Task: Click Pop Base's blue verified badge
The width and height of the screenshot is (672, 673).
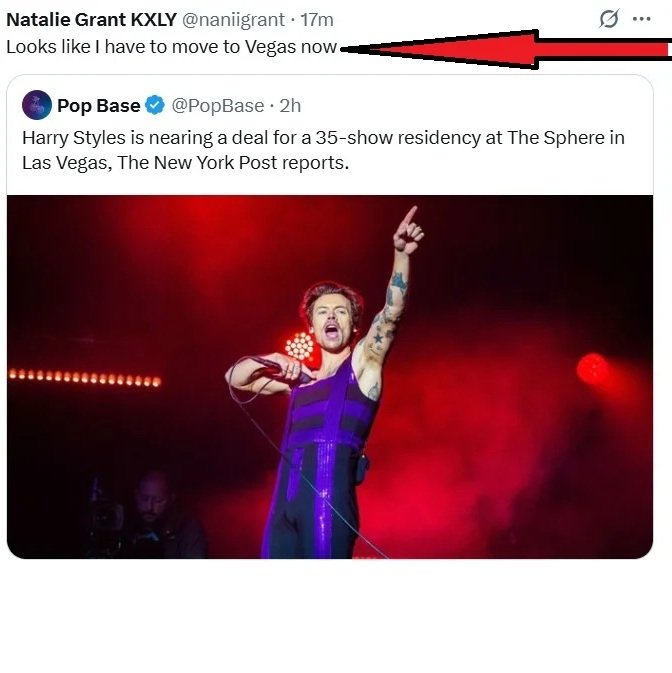Action: point(155,105)
